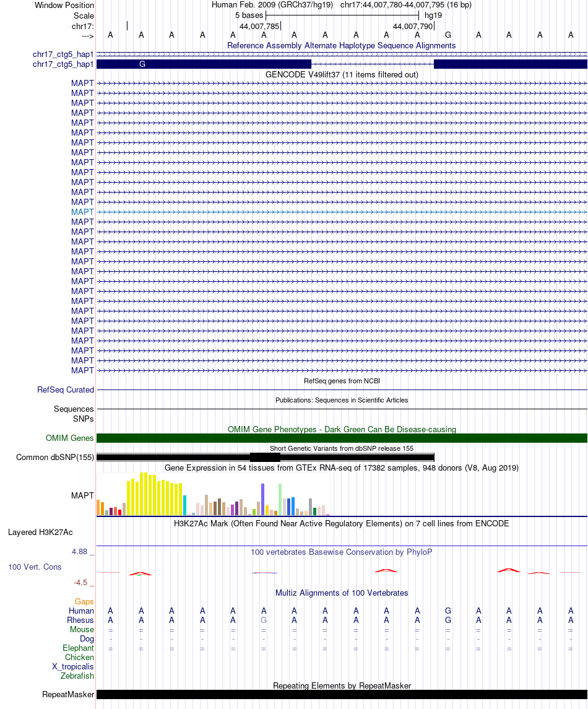Click the '44,007,790' coordinate marker
The width and height of the screenshot is (588, 709).
(413, 26)
